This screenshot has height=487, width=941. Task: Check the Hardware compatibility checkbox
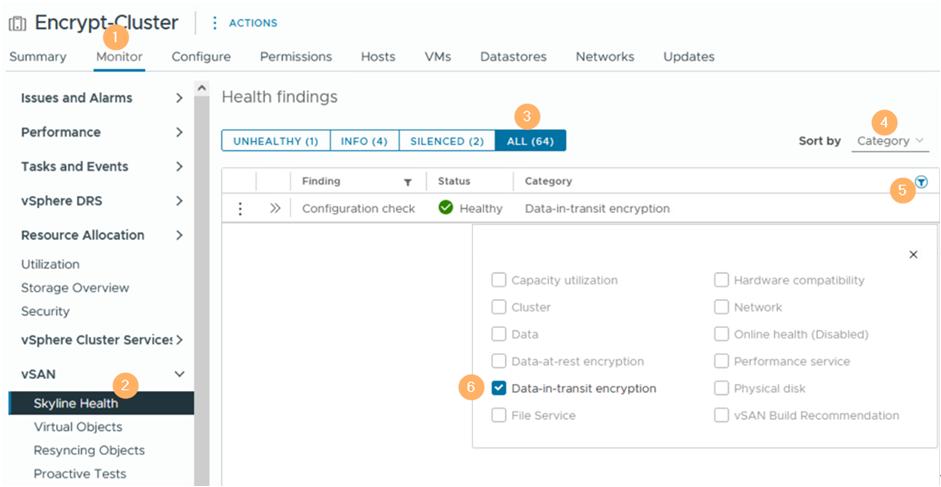coord(721,280)
